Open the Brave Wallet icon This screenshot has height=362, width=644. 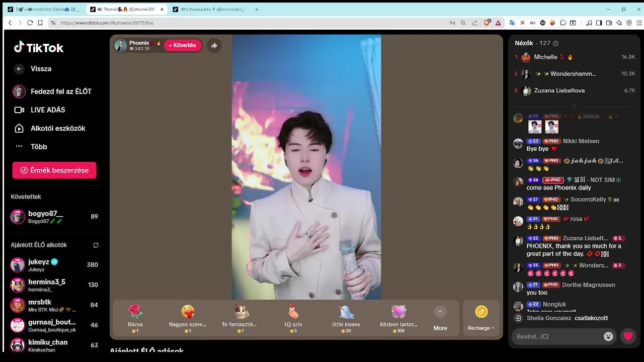[x=609, y=23]
